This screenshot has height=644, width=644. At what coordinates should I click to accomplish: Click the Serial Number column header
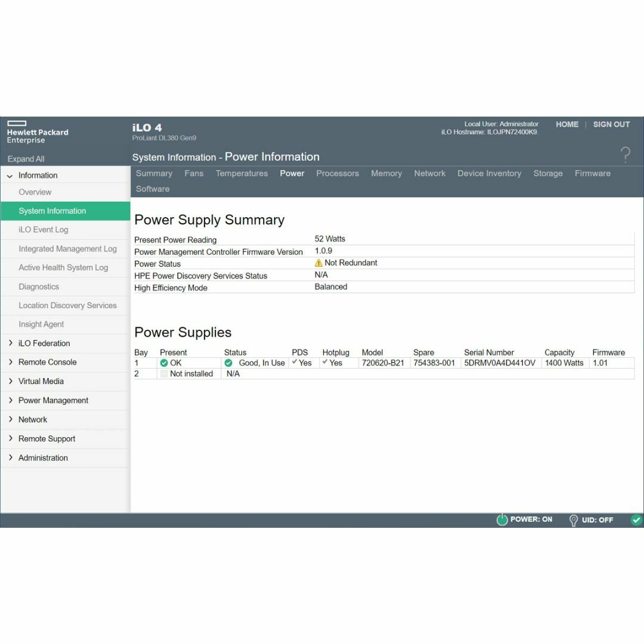pyautogui.click(x=489, y=352)
